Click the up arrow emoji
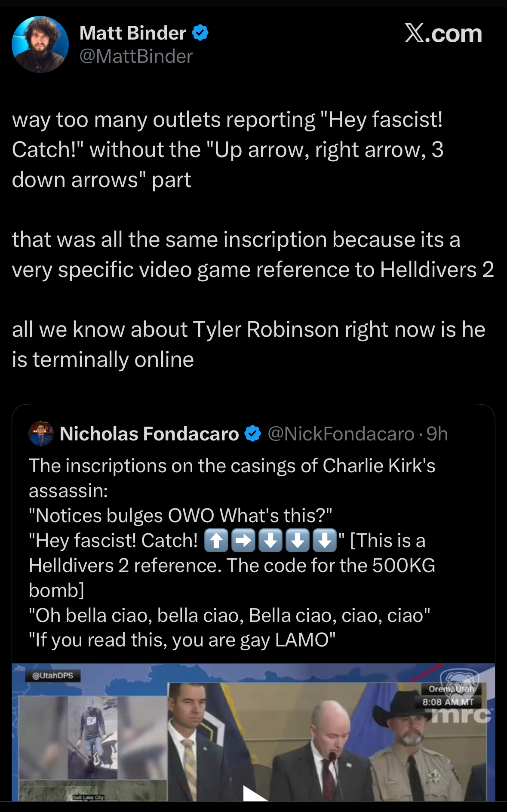 click(216, 540)
